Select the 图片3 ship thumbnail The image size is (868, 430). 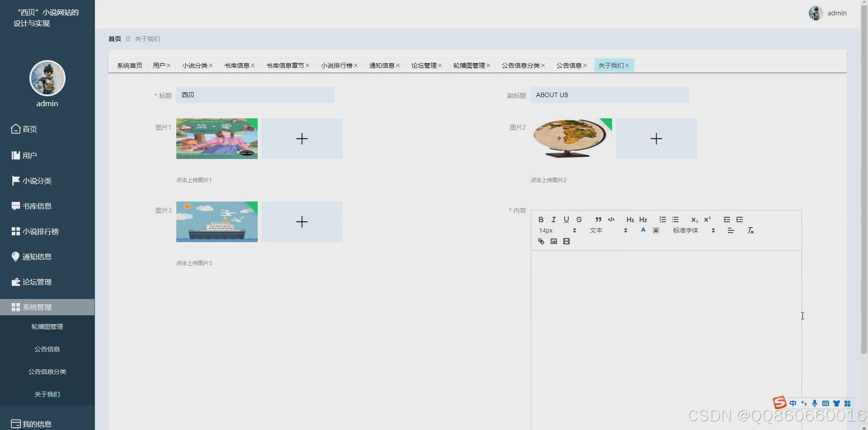pyautogui.click(x=217, y=222)
